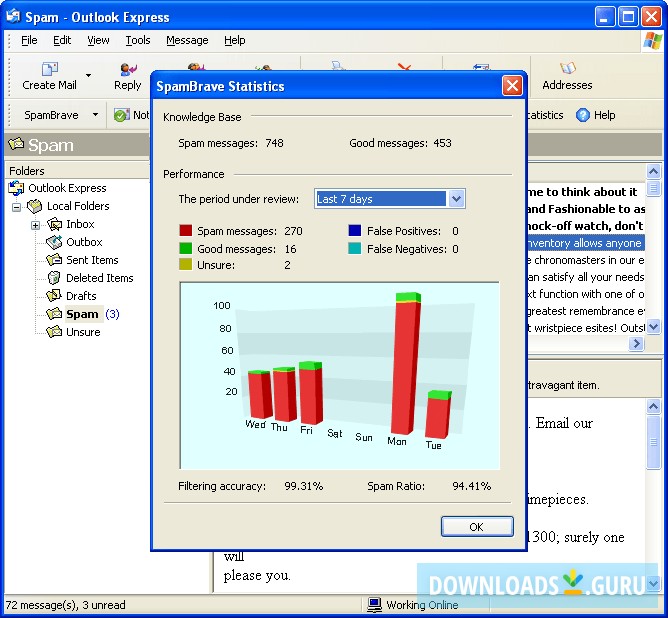Open the Help menu
The image size is (668, 618).
point(235,40)
